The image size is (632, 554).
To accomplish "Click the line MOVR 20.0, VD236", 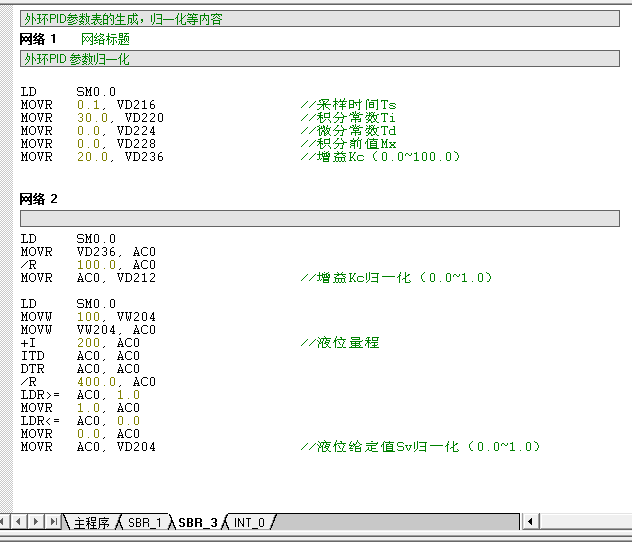I will pyautogui.click(x=92, y=156).
